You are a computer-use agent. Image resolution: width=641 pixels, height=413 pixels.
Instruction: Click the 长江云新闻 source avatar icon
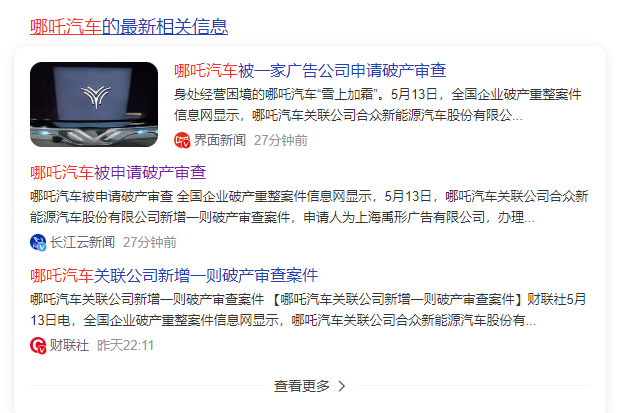pyautogui.click(x=38, y=242)
